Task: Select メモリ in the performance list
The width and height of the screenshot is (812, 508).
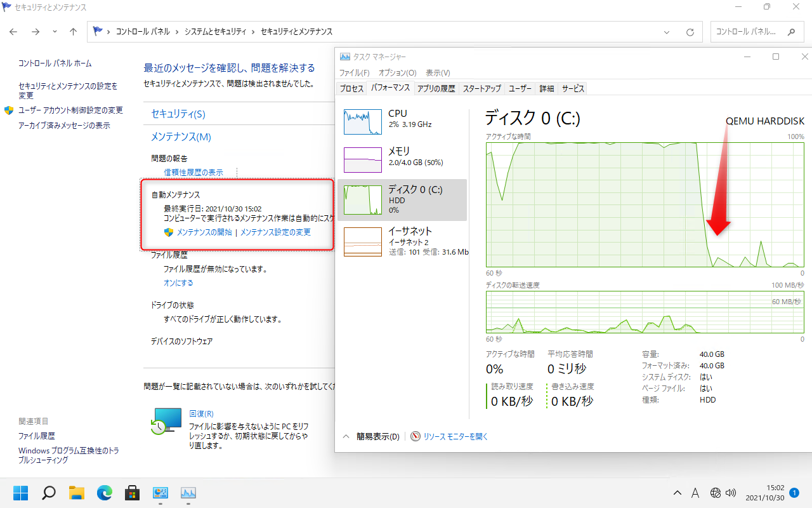Action: point(402,159)
